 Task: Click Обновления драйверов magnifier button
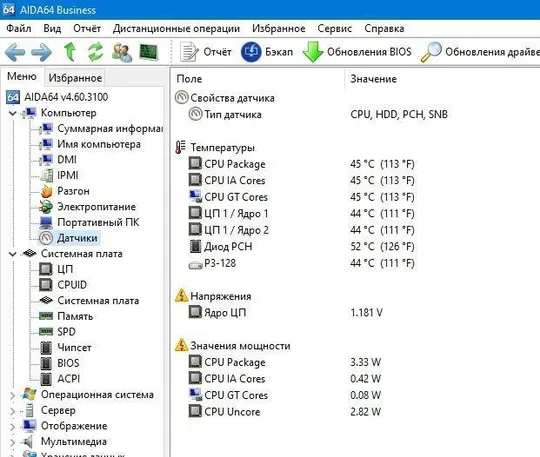[x=480, y=52]
